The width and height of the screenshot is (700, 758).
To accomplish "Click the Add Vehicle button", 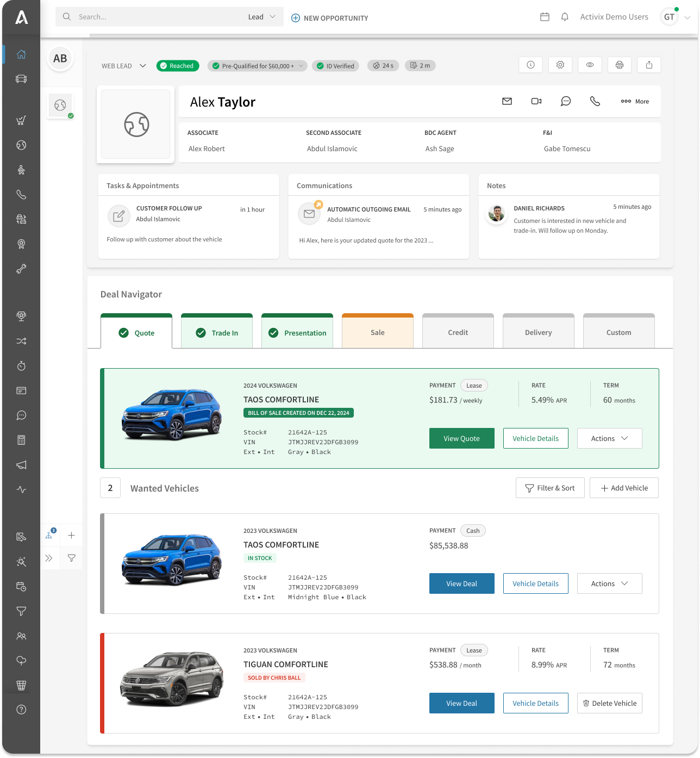I will [624, 488].
